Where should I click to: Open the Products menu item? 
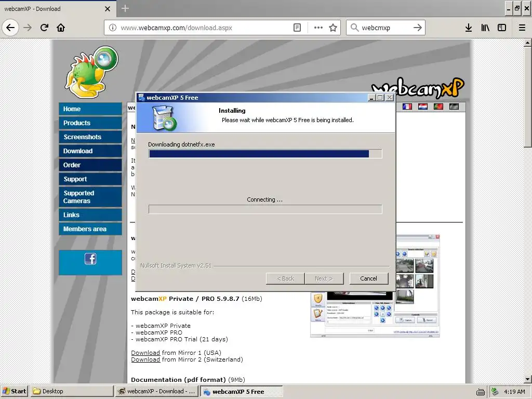(90, 123)
